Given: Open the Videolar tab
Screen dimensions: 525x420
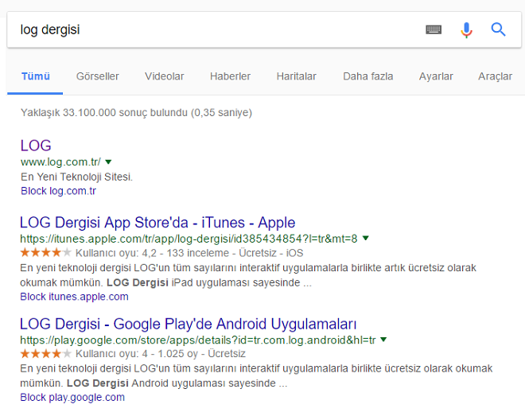Looking at the screenshot, I should click(164, 76).
